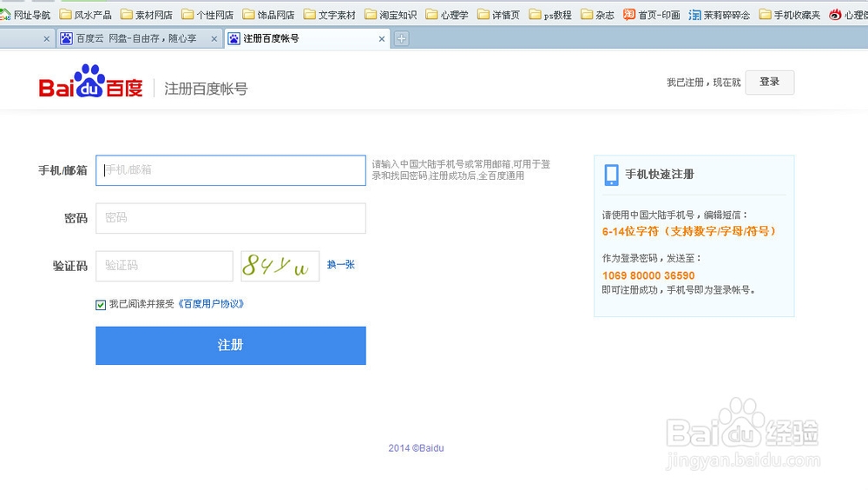This screenshot has width=868, height=490.
Task: Open the Weibo bookmark at the bar's end
Action: tap(848, 15)
